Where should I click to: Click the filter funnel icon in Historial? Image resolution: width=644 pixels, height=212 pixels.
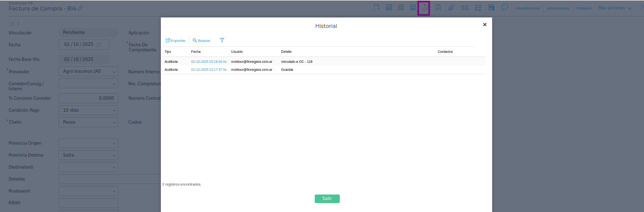(222, 40)
